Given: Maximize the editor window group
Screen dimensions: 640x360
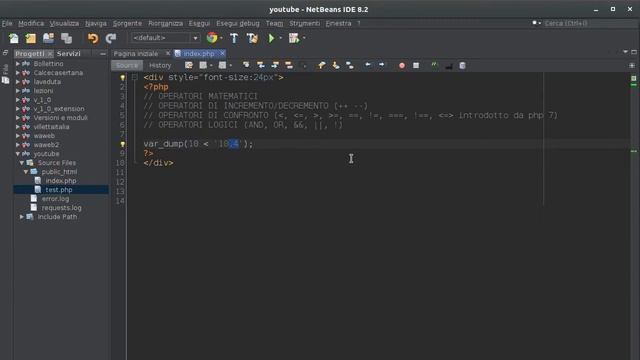Looking at the screenshot, I should click(634, 52).
